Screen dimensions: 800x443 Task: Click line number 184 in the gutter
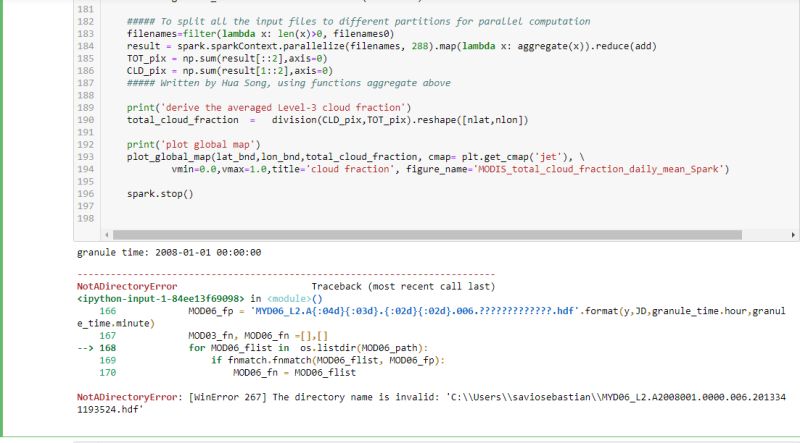pos(86,46)
